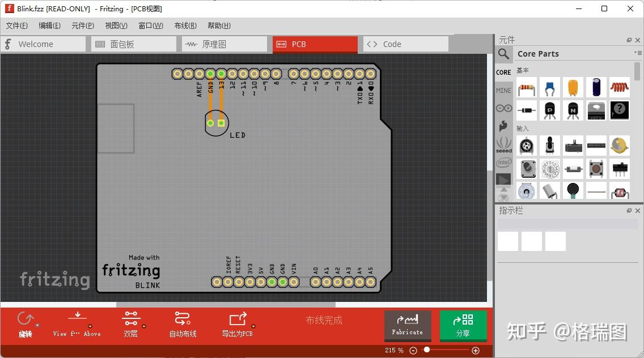Select the mystery part with question mark
The height and width of the screenshot is (358, 644).
coord(619,110)
